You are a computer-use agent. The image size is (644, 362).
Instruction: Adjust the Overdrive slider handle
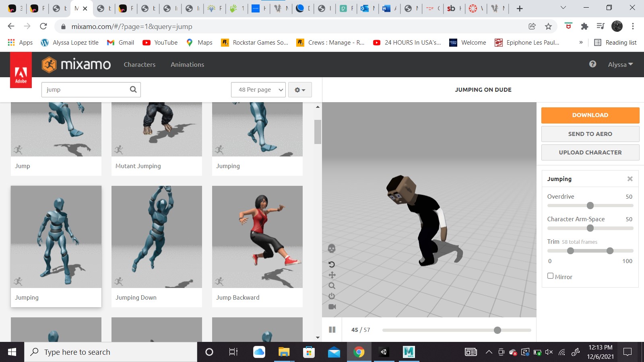coord(590,206)
